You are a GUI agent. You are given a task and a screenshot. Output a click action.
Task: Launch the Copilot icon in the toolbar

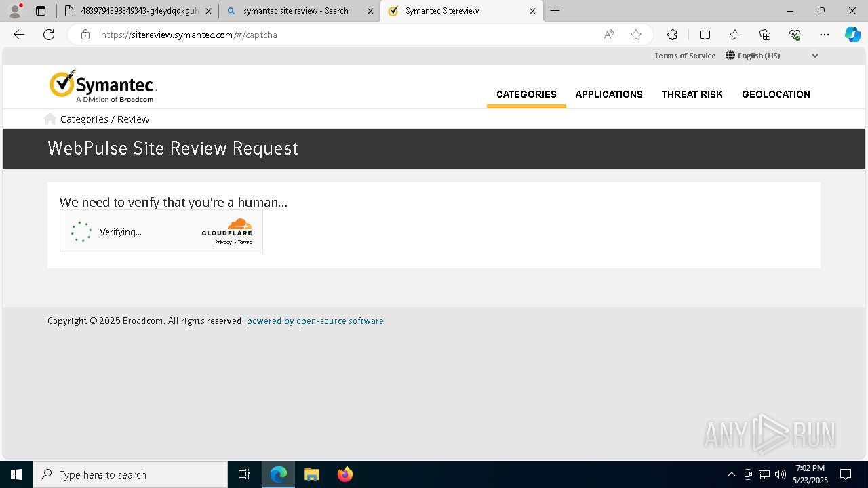[x=852, y=35]
